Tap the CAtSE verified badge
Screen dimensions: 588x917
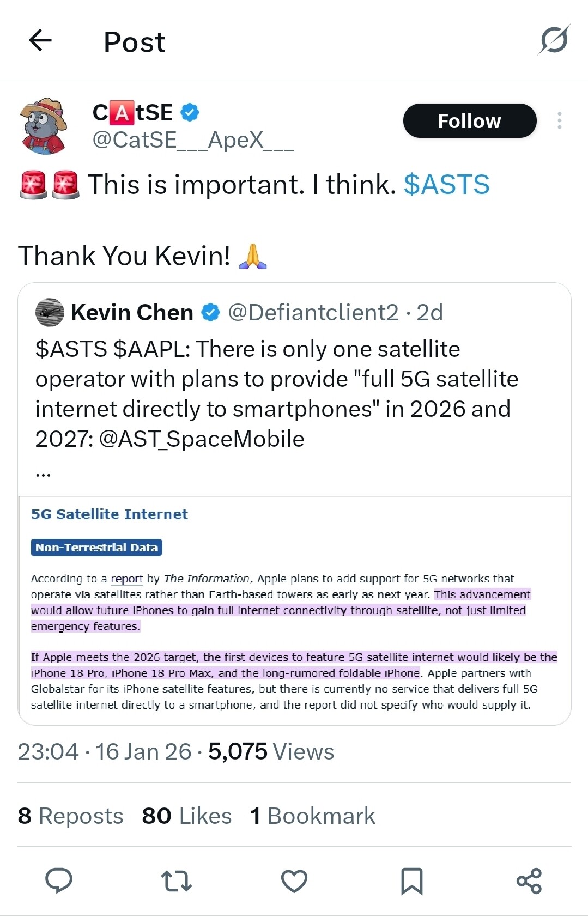point(190,113)
